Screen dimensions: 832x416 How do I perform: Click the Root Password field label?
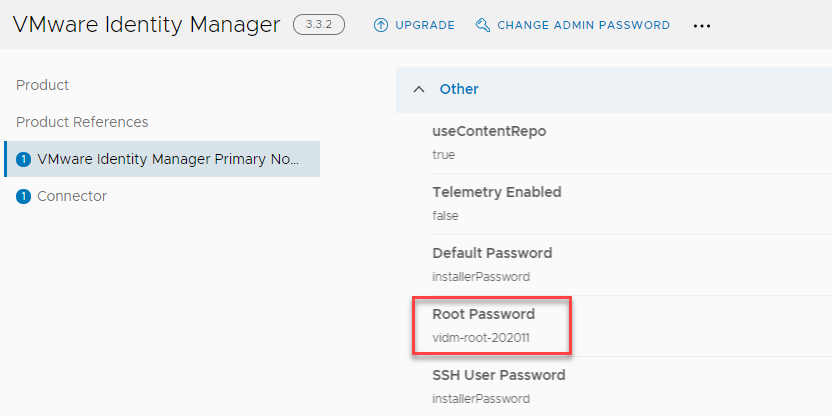pos(483,314)
